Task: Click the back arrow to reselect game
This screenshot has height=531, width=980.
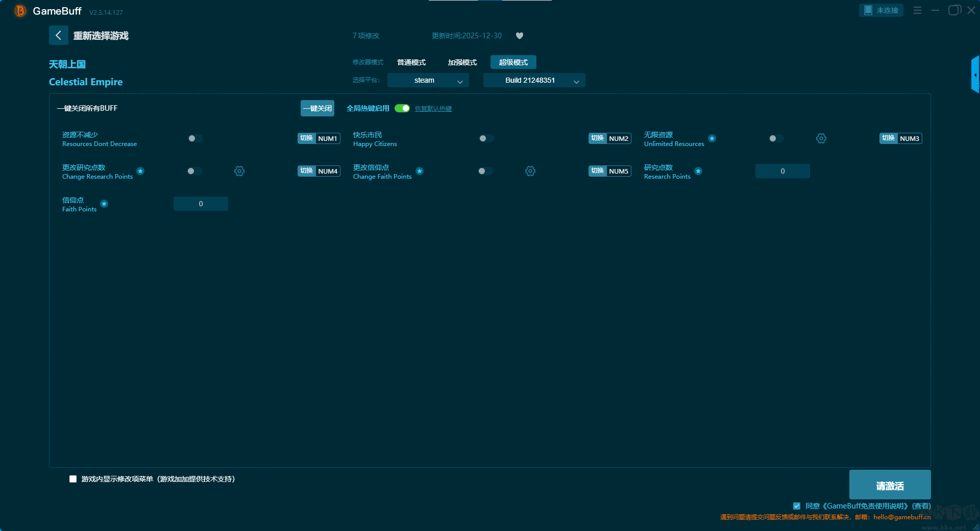Action: pyautogui.click(x=58, y=35)
